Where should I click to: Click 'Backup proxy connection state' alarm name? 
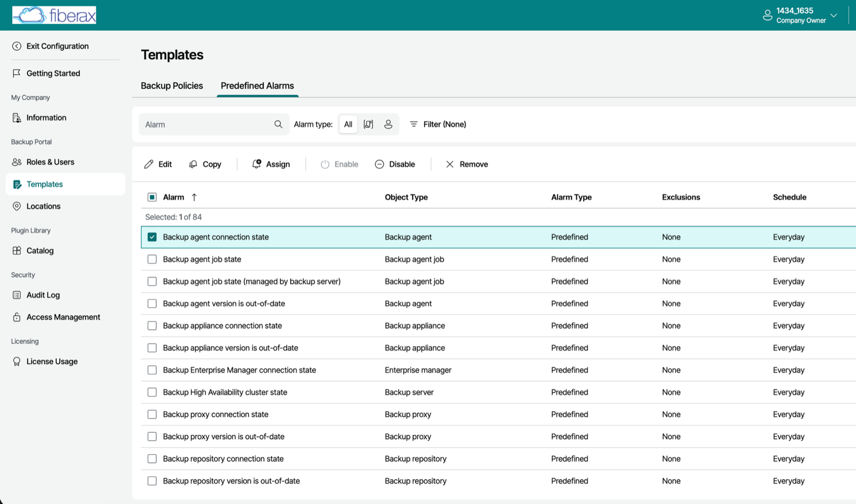(216, 415)
